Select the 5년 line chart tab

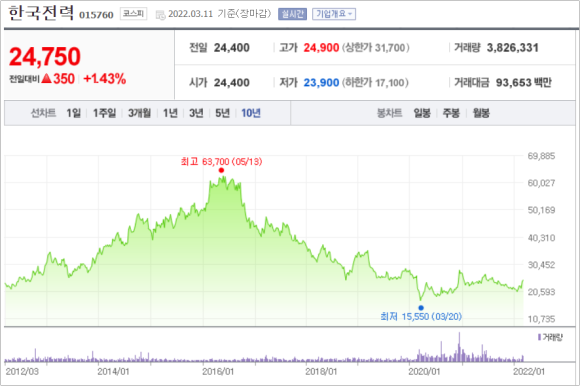222,113
